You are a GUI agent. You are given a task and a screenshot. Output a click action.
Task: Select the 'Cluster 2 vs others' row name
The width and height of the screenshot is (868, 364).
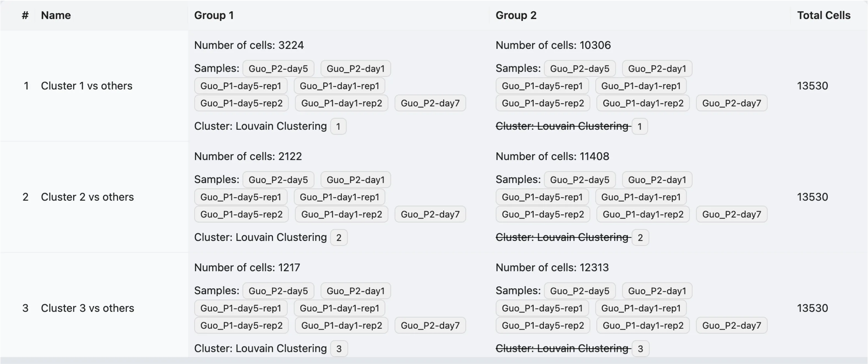[x=87, y=197]
